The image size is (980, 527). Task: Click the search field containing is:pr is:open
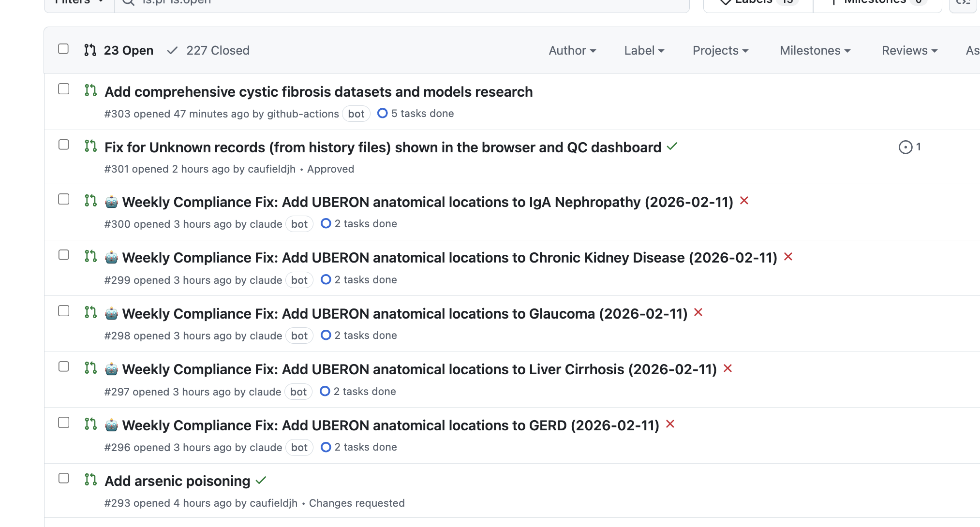401,4
